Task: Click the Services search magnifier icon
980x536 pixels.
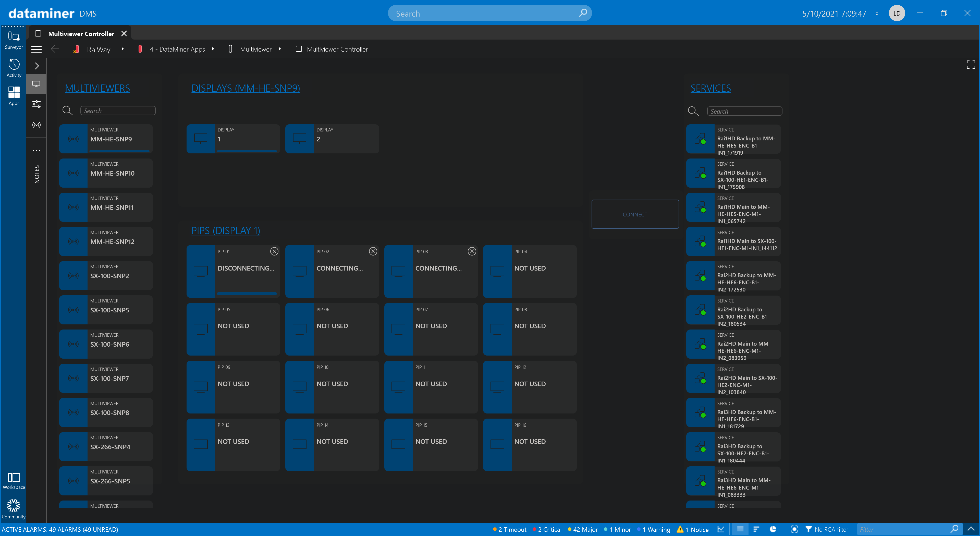Action: tap(693, 111)
